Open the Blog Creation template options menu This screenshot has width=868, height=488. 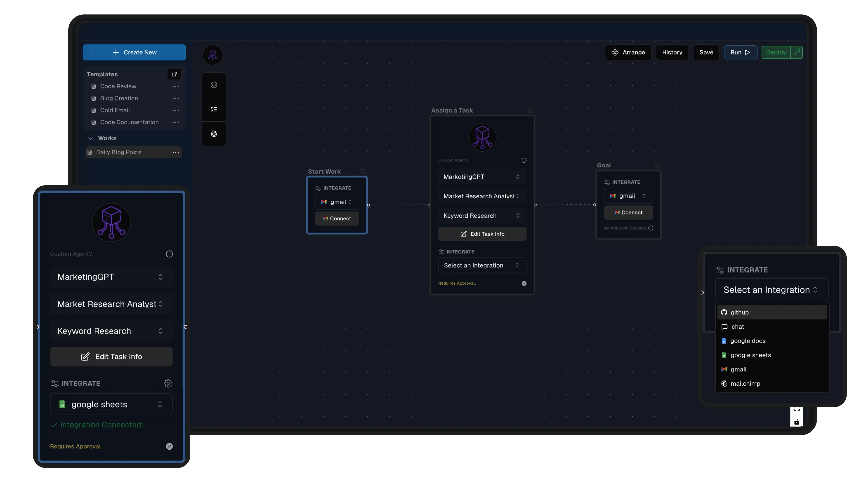point(176,98)
